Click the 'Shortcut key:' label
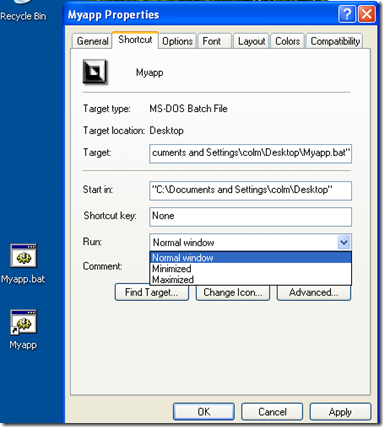Viewport: 383px width, 427px height. click(110, 216)
